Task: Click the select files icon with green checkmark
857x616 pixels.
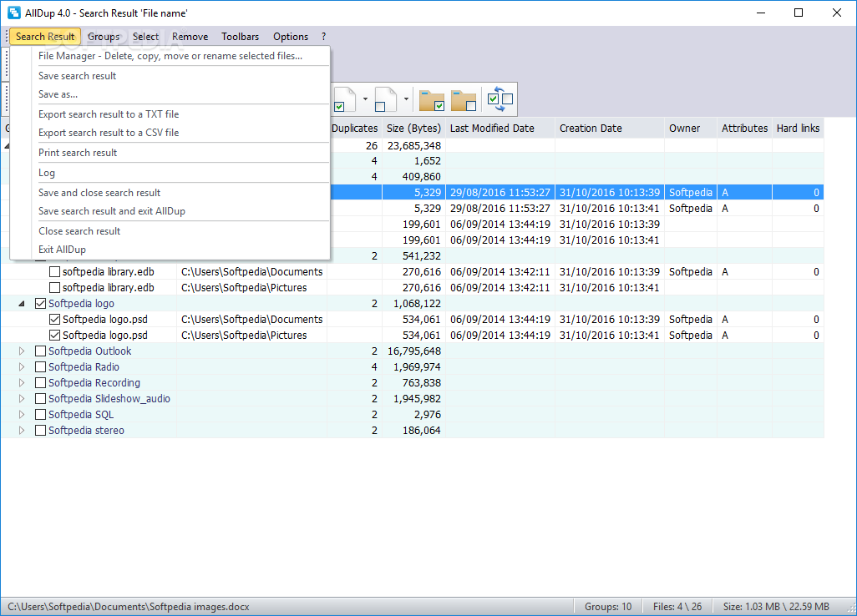Action: [x=345, y=99]
